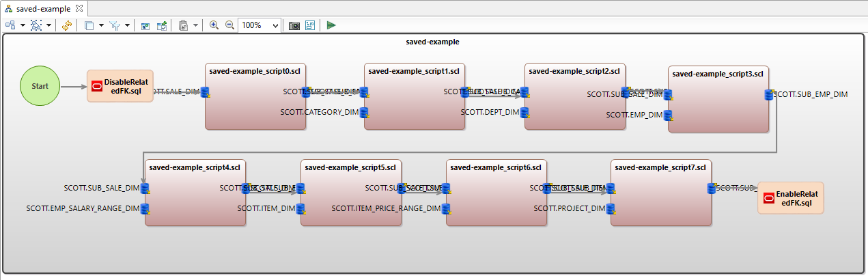868x280 pixels.
Task: Select saved-example_script3.scl node
Action: 718,100
